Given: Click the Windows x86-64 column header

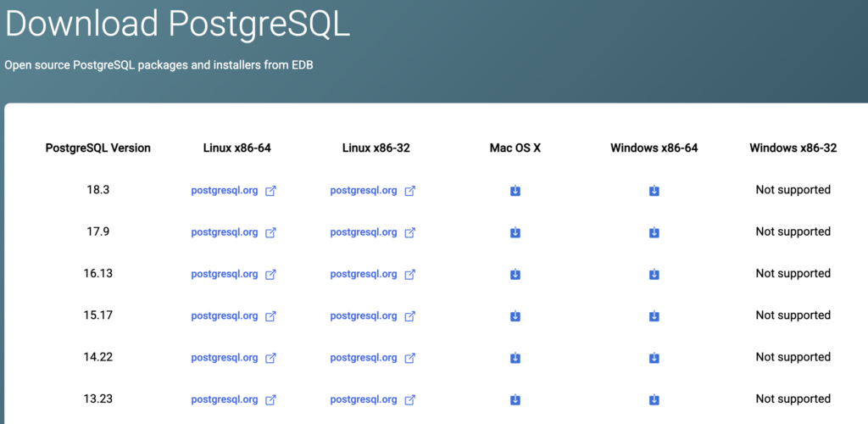Looking at the screenshot, I should 654,148.
